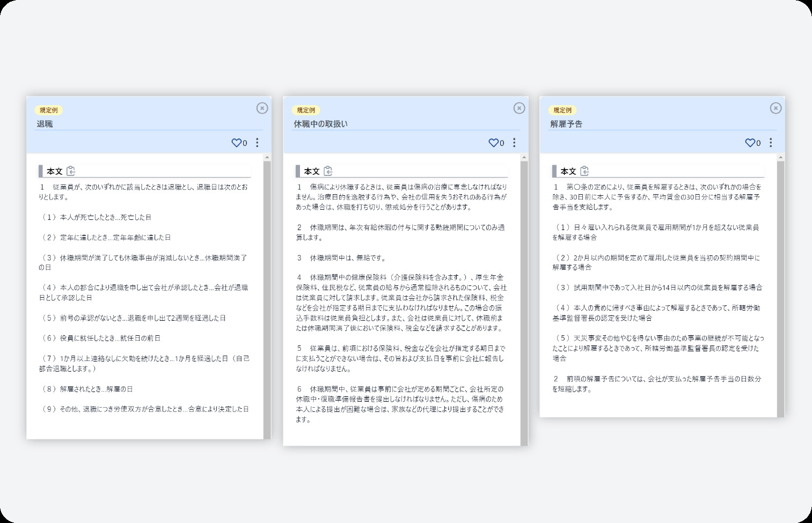This screenshot has height=523, width=812.
Task: Like the 解雇予告 card with heart icon
Action: 750,143
